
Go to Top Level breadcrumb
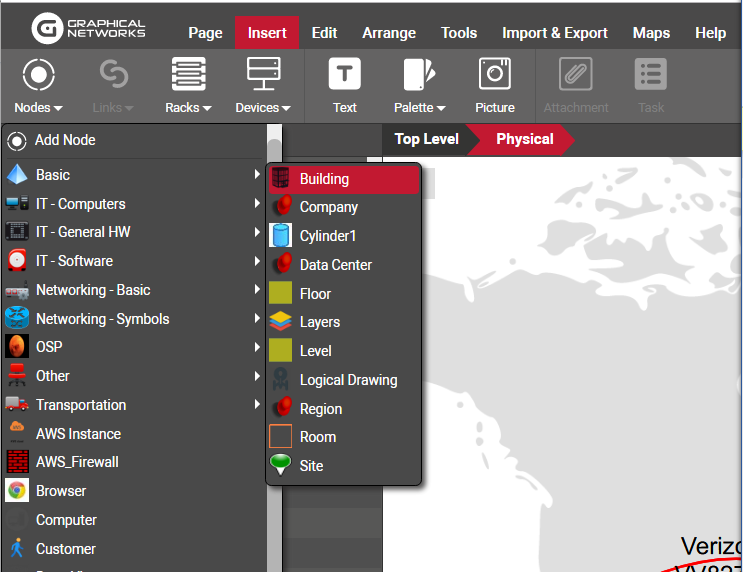tap(426, 139)
